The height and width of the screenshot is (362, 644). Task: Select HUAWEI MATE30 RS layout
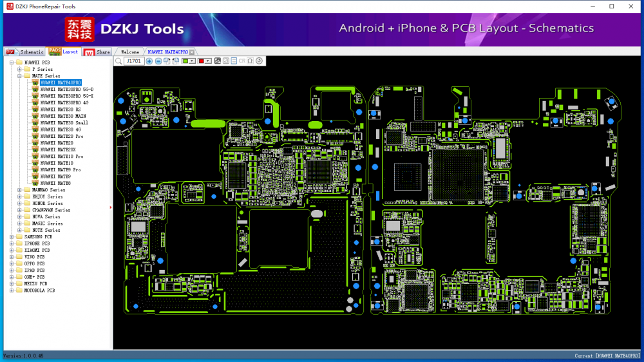[x=60, y=110]
